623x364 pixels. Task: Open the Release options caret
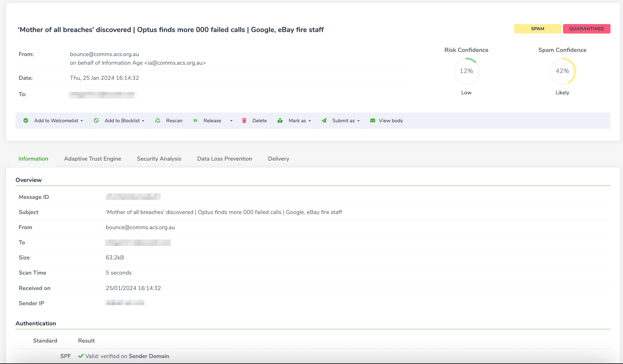(231, 121)
